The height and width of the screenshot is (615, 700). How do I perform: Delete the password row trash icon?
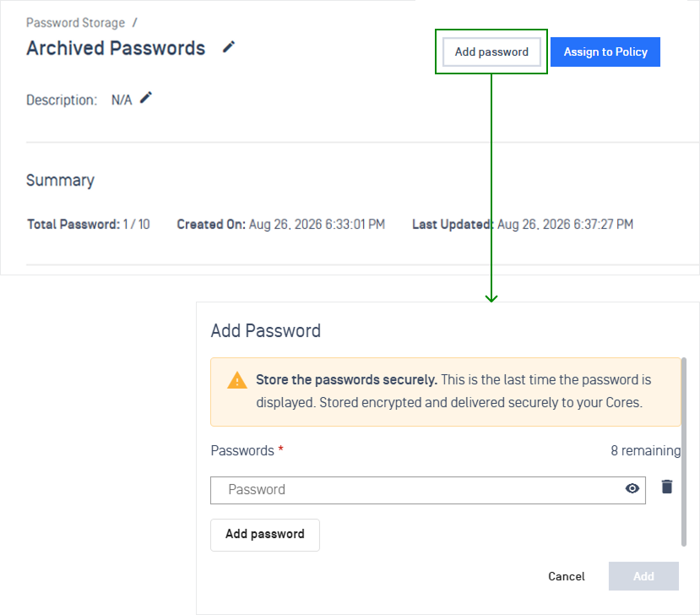[x=667, y=487]
